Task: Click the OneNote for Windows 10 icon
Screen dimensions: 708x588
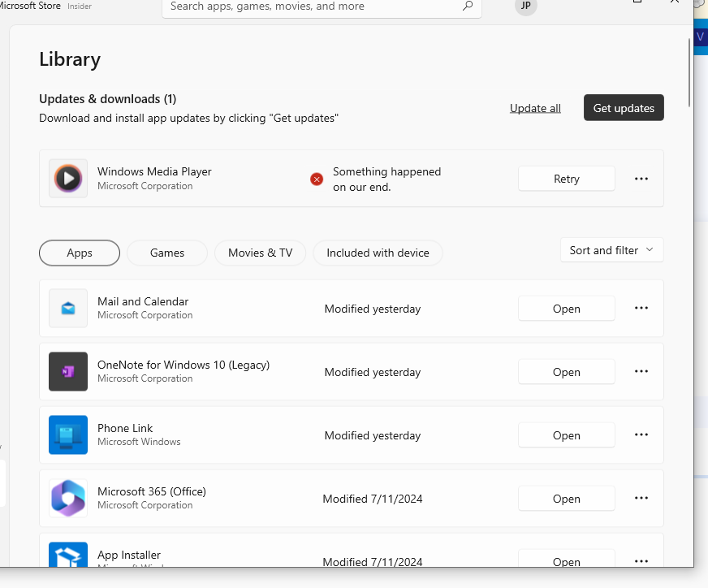Action: coord(68,371)
